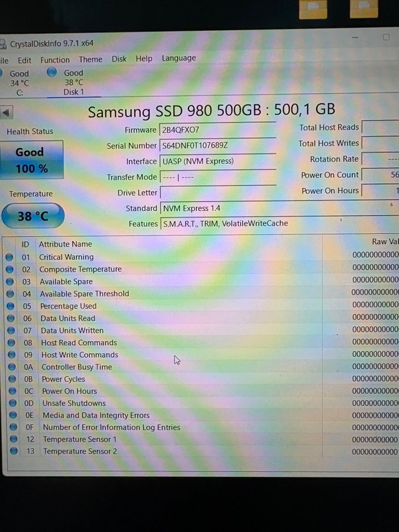The width and height of the screenshot is (399, 532).
Task: Click the CrystalDiskInfo app icon in title bar
Action: pyautogui.click(x=3, y=44)
